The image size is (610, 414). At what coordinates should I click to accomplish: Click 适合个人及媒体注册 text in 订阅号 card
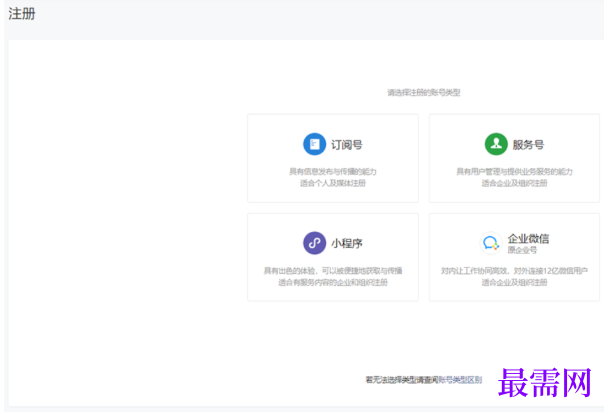333,183
